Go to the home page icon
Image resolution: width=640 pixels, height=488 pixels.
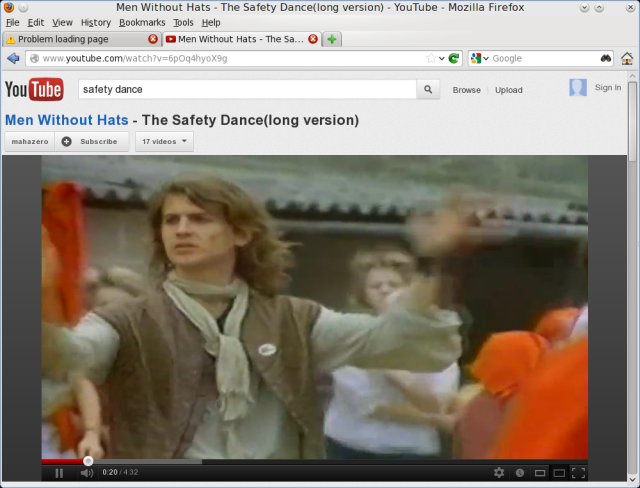pos(627,58)
